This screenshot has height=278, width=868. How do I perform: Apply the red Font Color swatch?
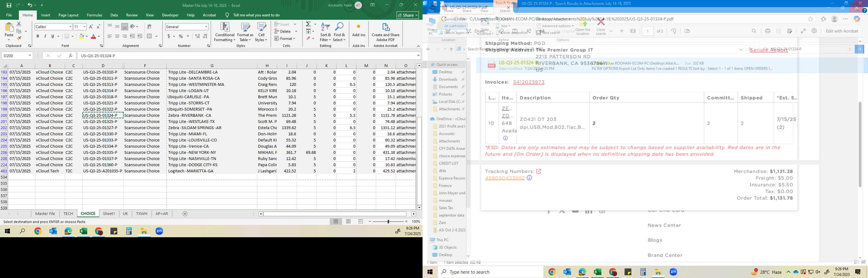94,36
